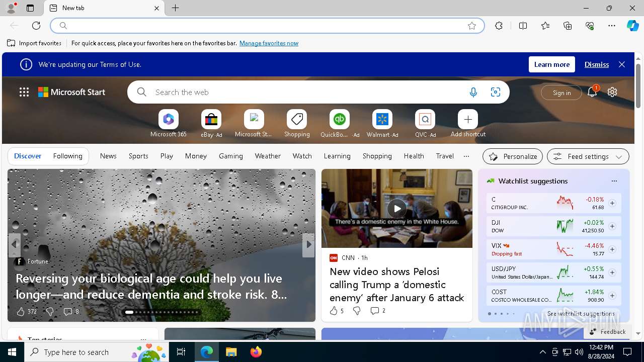644x362 pixels.
Task: Switch to the Following tab
Action: click(x=67, y=156)
